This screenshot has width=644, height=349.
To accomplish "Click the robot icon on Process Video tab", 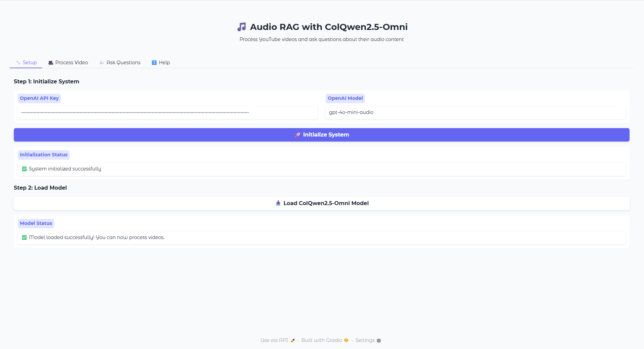I will (x=50, y=63).
